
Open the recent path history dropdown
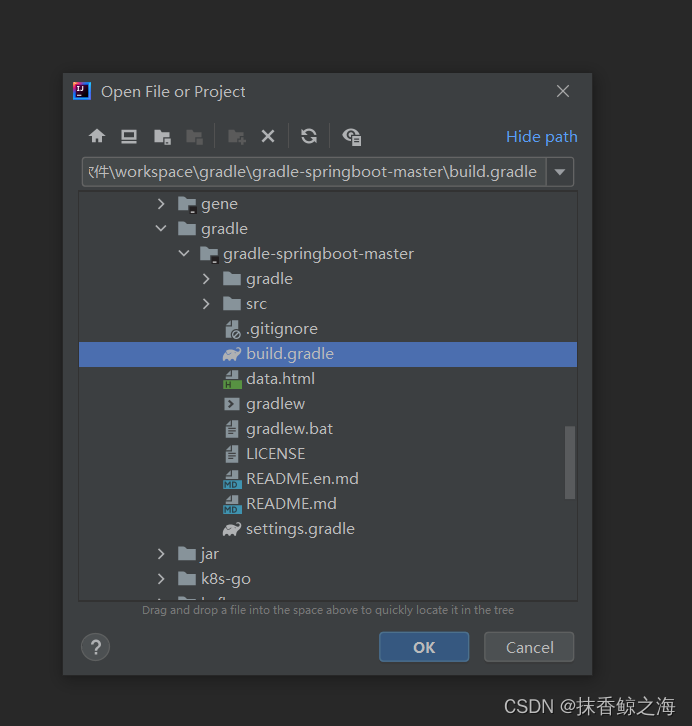(560, 172)
